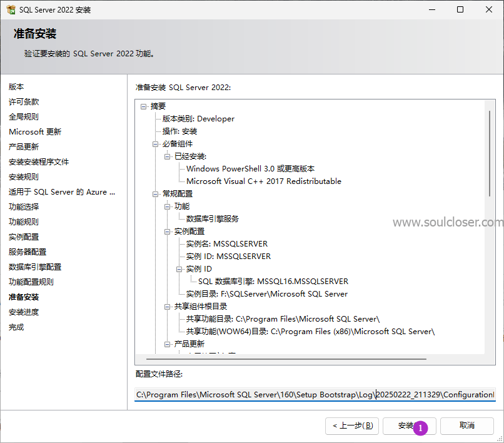
Task: Click the 安装 button
Action: [x=409, y=426]
